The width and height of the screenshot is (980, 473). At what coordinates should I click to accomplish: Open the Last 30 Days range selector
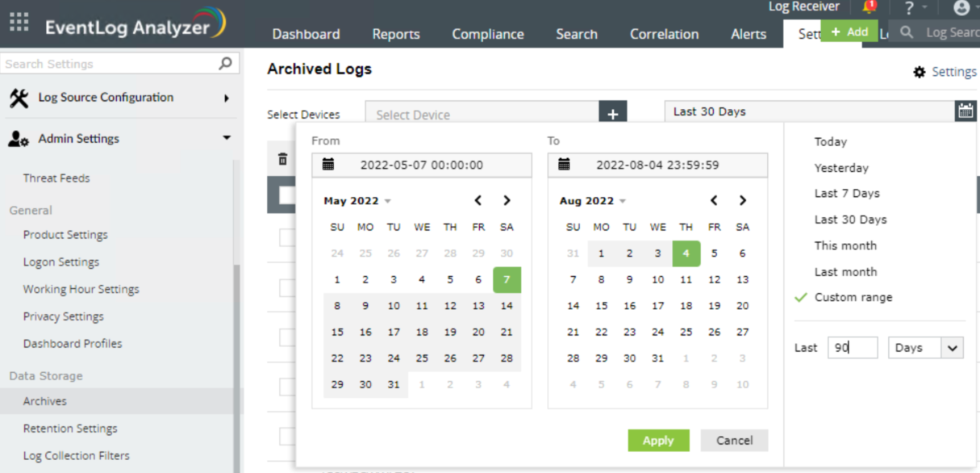[x=810, y=111]
